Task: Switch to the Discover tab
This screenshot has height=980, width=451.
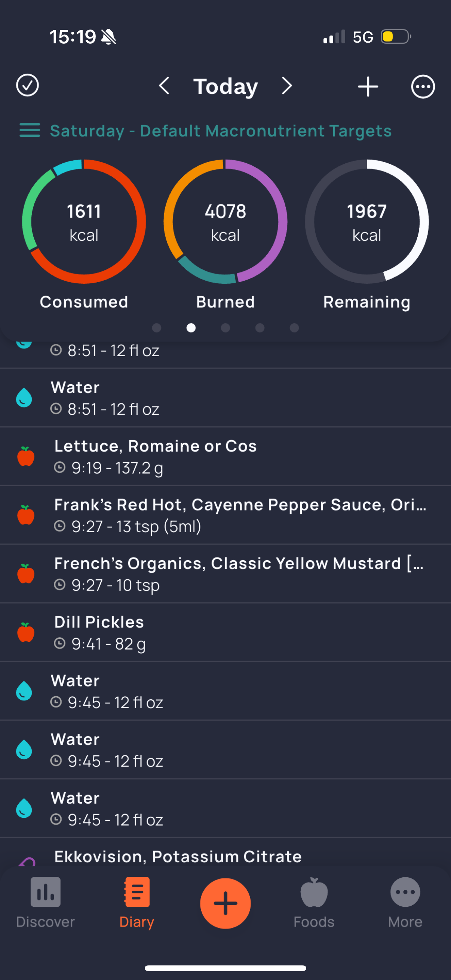Action: 45,902
